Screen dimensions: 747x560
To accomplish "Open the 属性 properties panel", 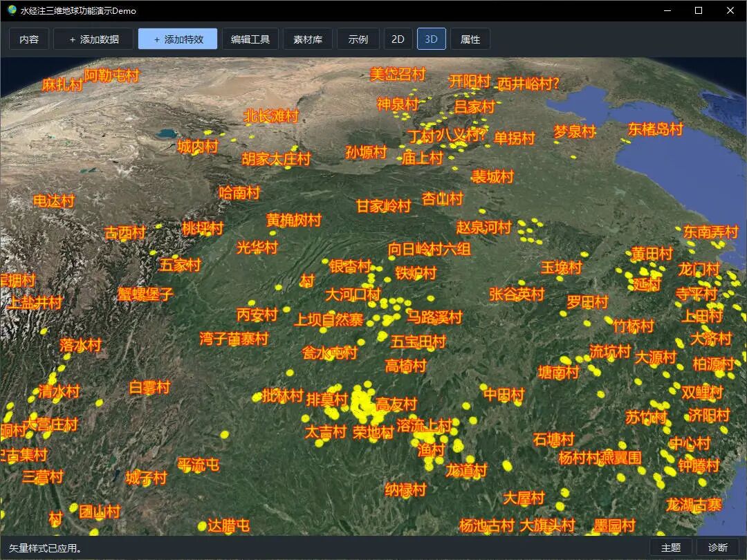I will [470, 39].
